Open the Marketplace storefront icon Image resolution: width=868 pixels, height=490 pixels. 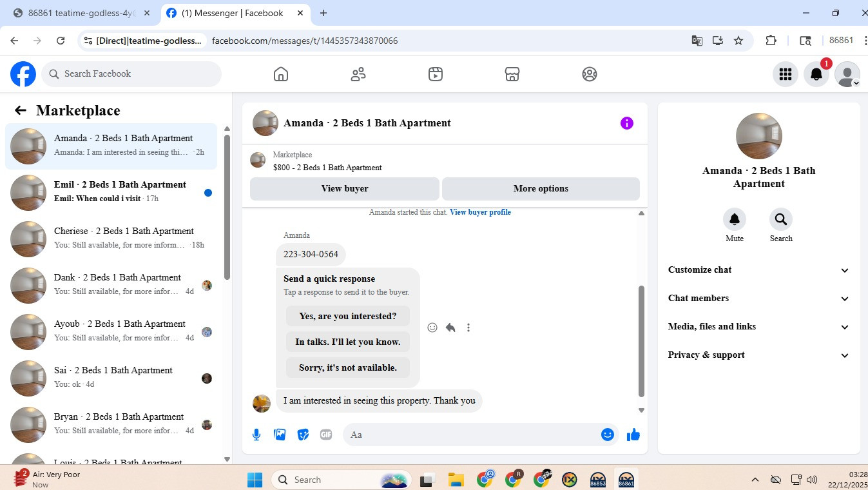click(512, 74)
